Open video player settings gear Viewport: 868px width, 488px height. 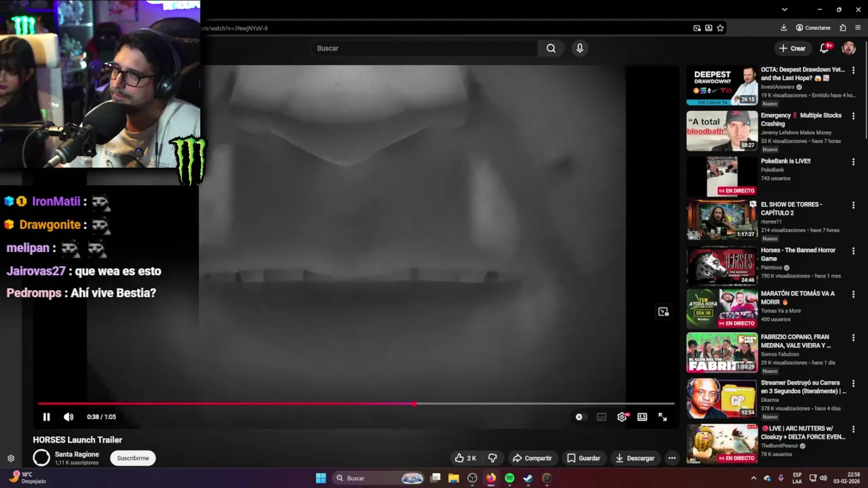(622, 417)
